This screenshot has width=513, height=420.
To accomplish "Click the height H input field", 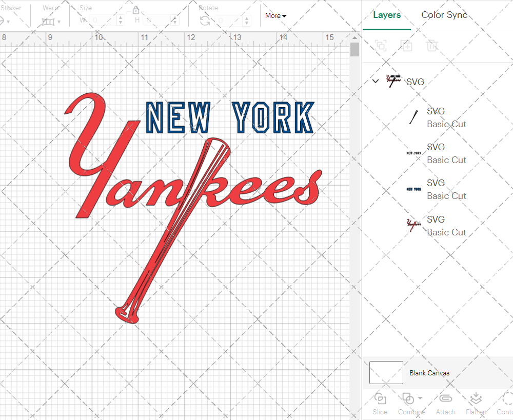I will tap(156, 21).
